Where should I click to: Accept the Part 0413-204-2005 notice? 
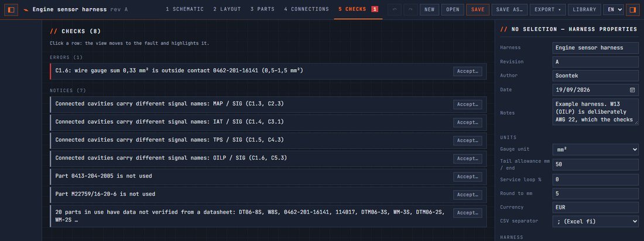467,177
